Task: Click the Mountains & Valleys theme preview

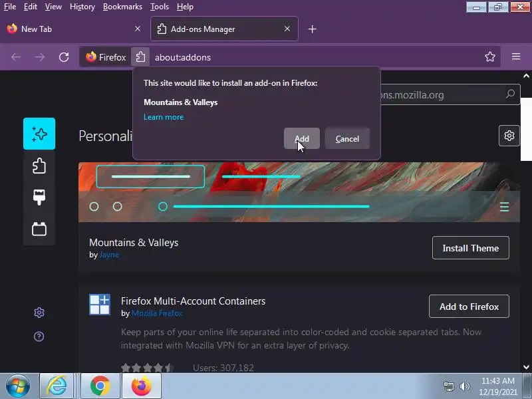Action: [x=299, y=192]
